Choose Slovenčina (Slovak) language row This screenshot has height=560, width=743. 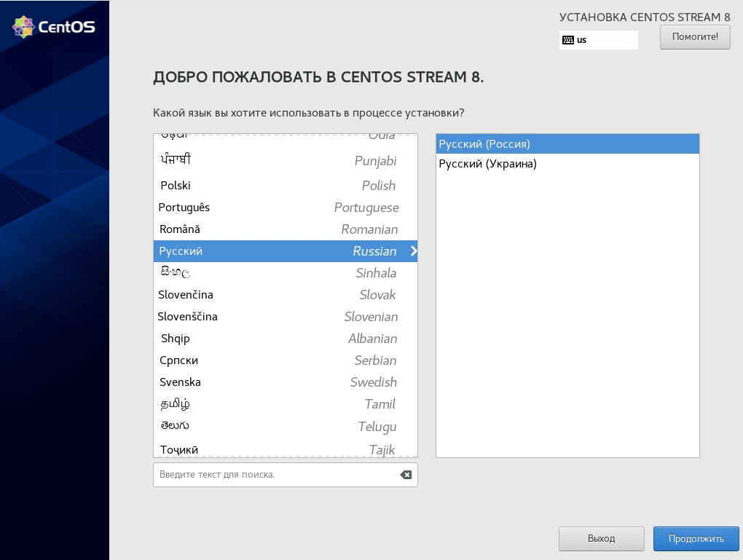286,295
